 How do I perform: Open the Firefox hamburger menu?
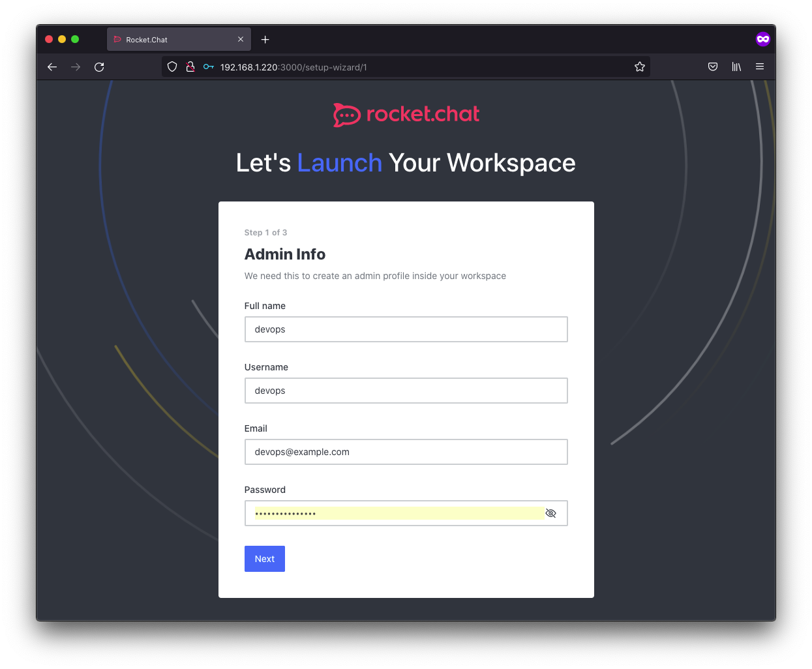coord(760,67)
